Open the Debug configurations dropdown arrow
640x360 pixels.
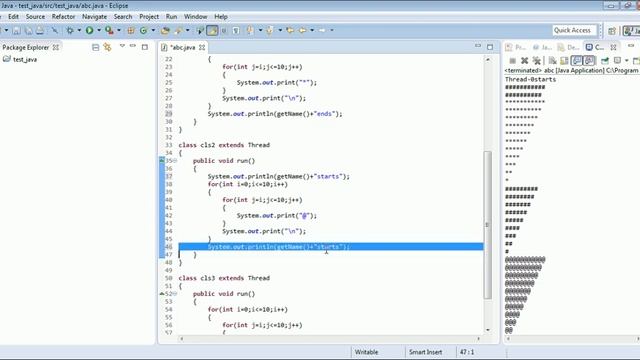coord(79,31)
